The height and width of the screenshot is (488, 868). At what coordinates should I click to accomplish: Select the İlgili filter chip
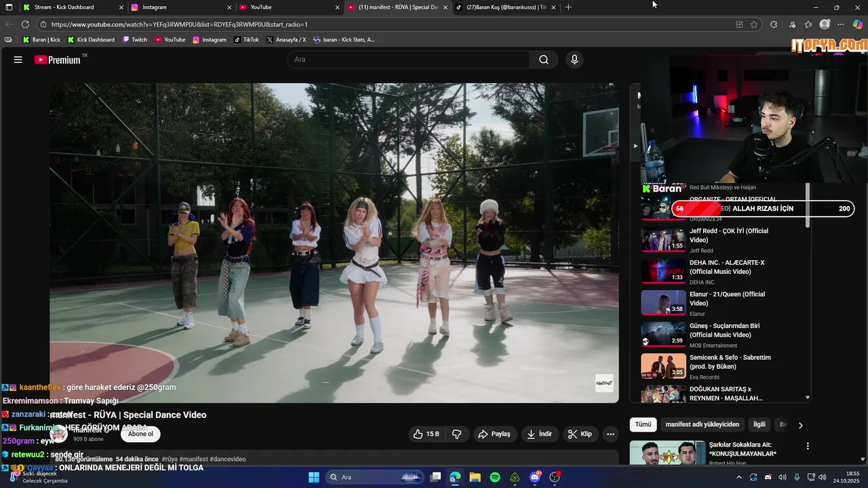pos(759,424)
